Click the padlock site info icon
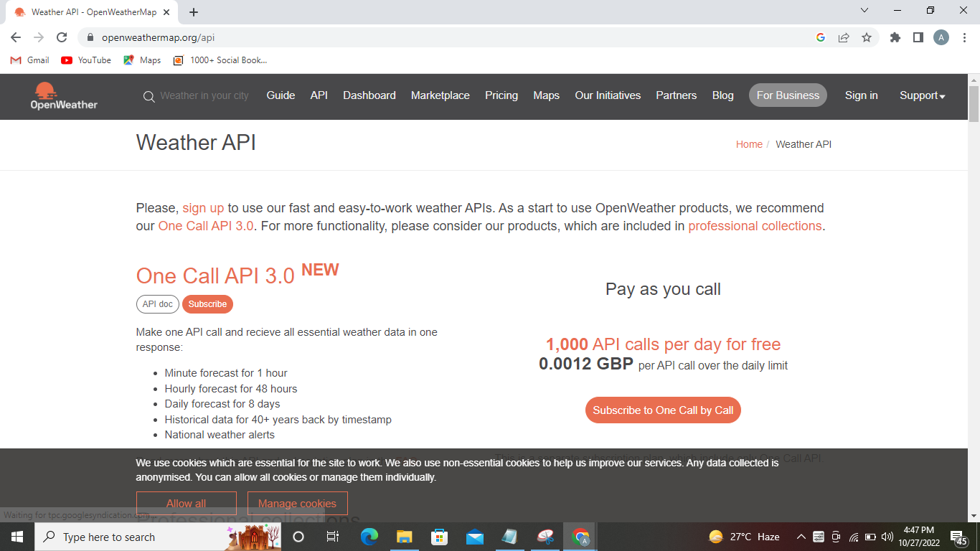 (90, 37)
